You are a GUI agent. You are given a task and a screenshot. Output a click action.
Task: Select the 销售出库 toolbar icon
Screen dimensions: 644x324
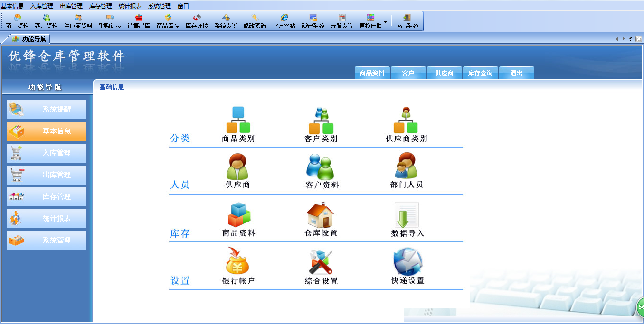click(x=138, y=21)
